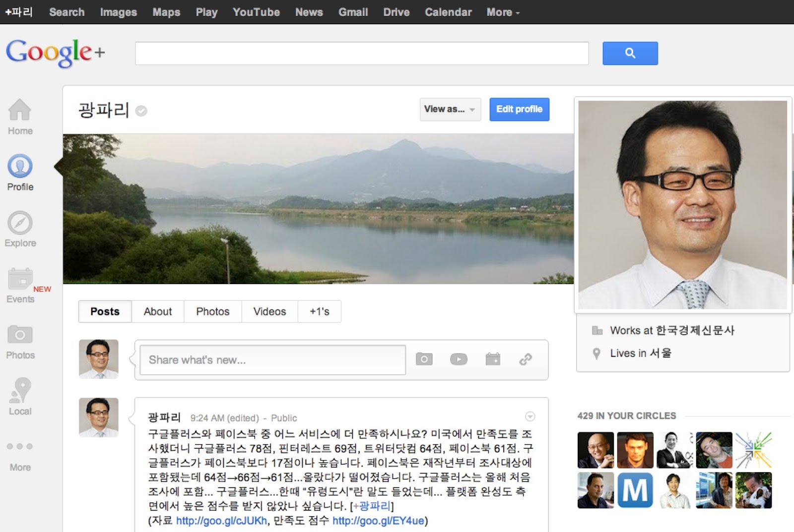
Task: Select the Profile icon in the sidebar
Action: [20, 166]
